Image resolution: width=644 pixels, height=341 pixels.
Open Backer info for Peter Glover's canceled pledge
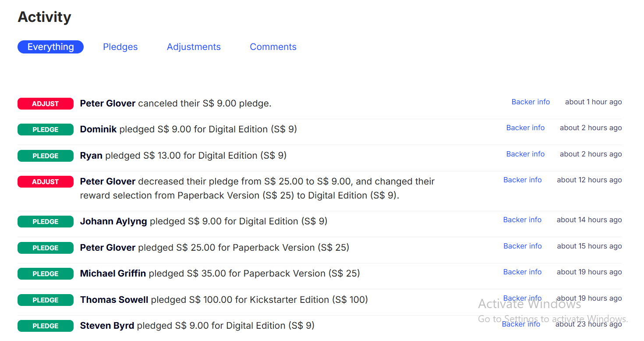point(531,102)
